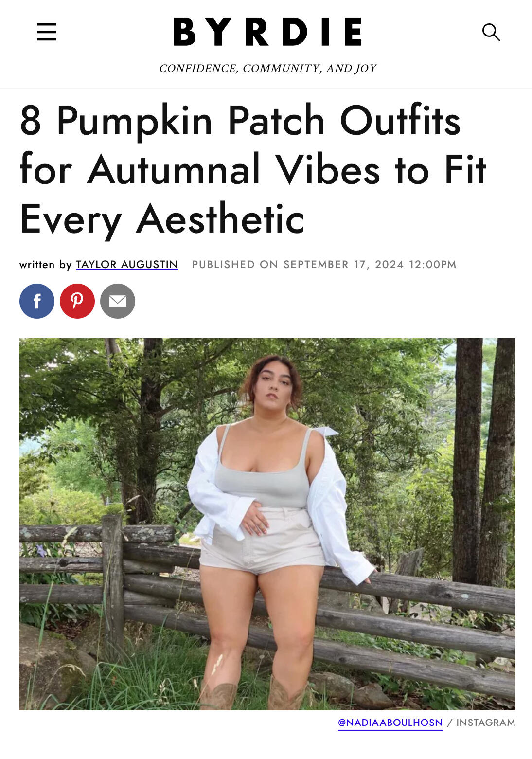
Task: Go to homepage via BYRDIE logo
Action: click(x=267, y=32)
